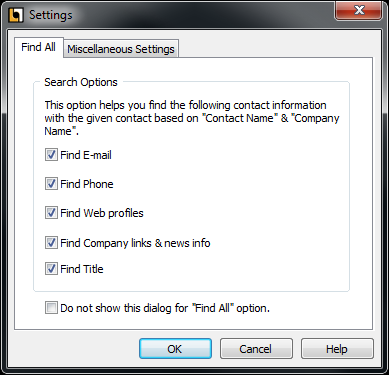Confirm settings with the OK button
Screen dimensions: 389x375
tap(175, 349)
